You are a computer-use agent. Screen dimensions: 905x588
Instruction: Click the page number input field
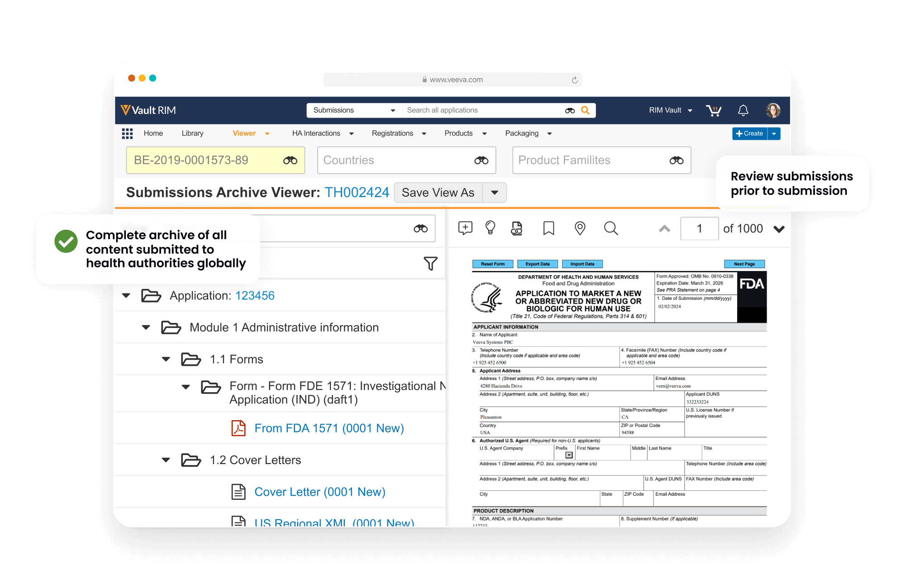click(699, 228)
